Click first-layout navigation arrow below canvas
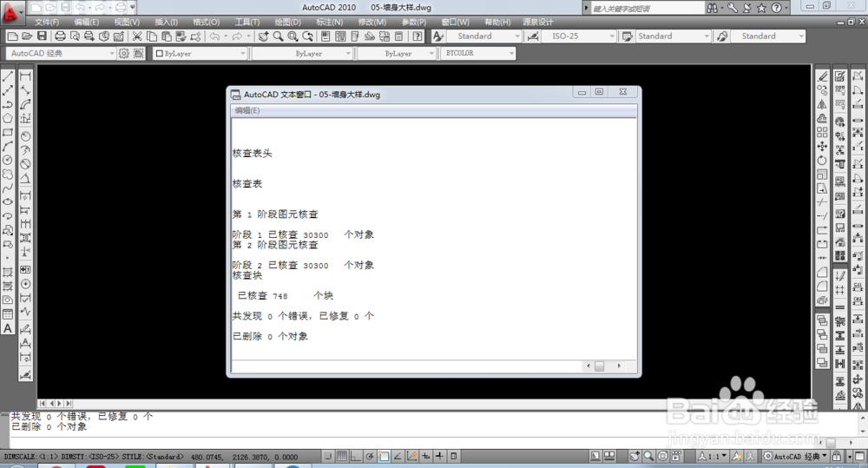 pos(43,404)
